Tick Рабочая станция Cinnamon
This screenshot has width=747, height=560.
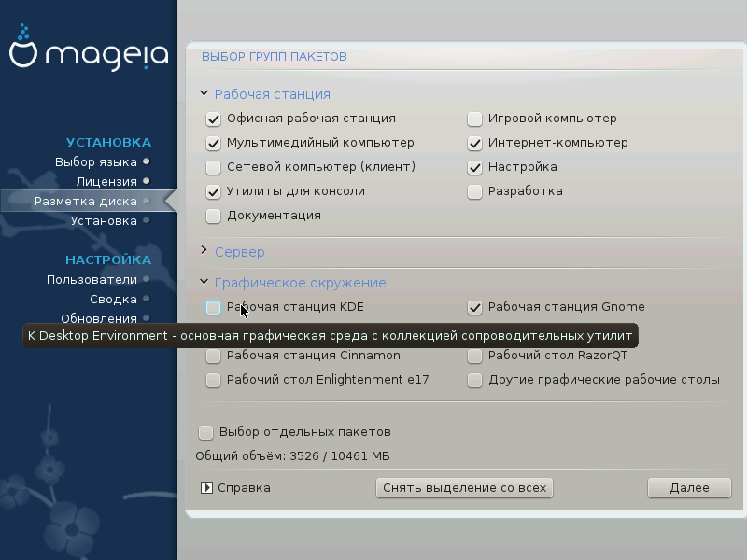click(213, 356)
